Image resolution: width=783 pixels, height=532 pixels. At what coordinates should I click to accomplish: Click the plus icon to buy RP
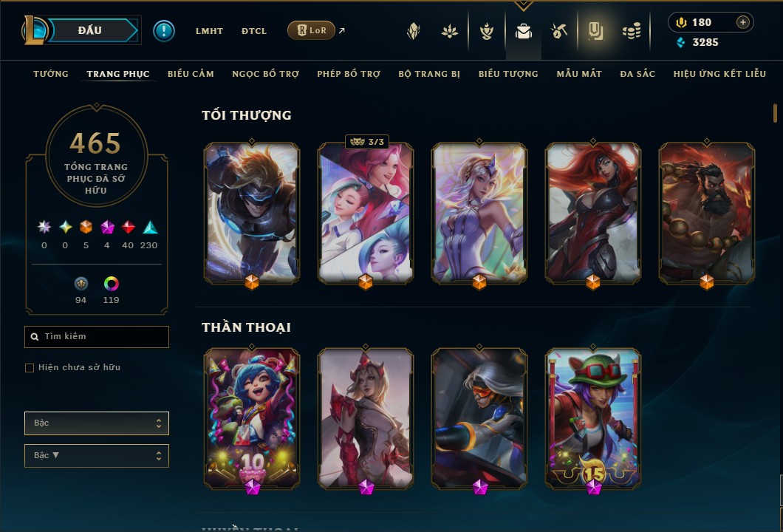(743, 22)
